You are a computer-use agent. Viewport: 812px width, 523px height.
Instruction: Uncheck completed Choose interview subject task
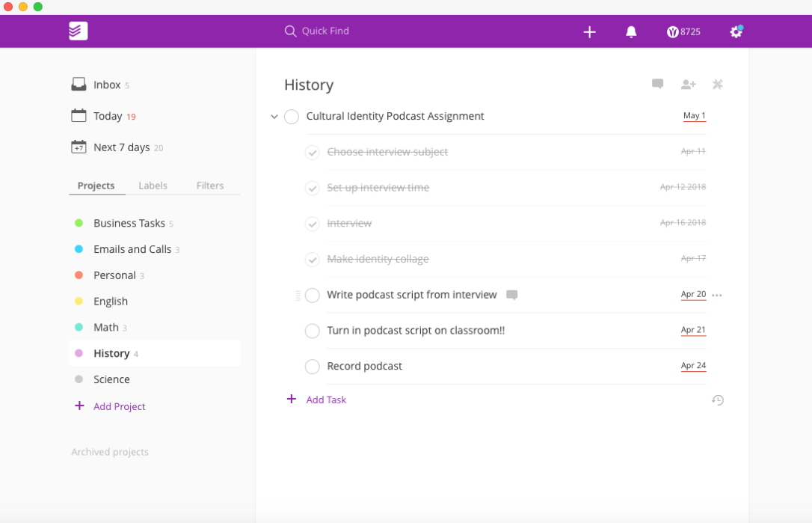coord(313,152)
